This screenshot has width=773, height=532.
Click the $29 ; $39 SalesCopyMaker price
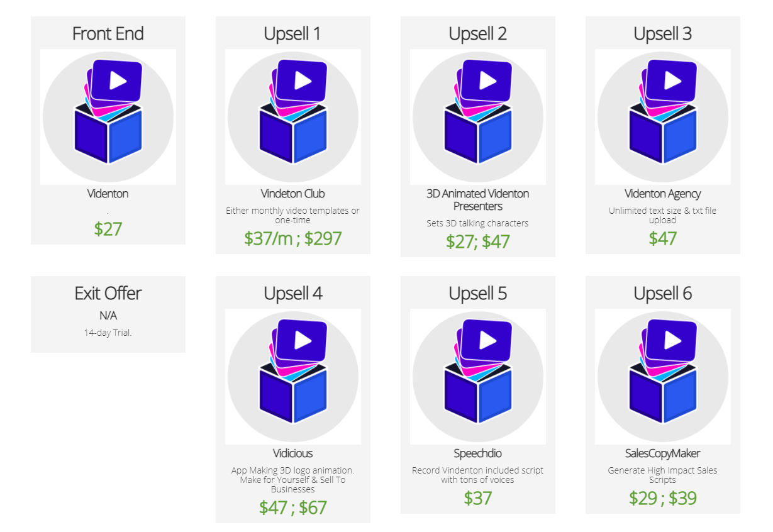[x=663, y=498]
